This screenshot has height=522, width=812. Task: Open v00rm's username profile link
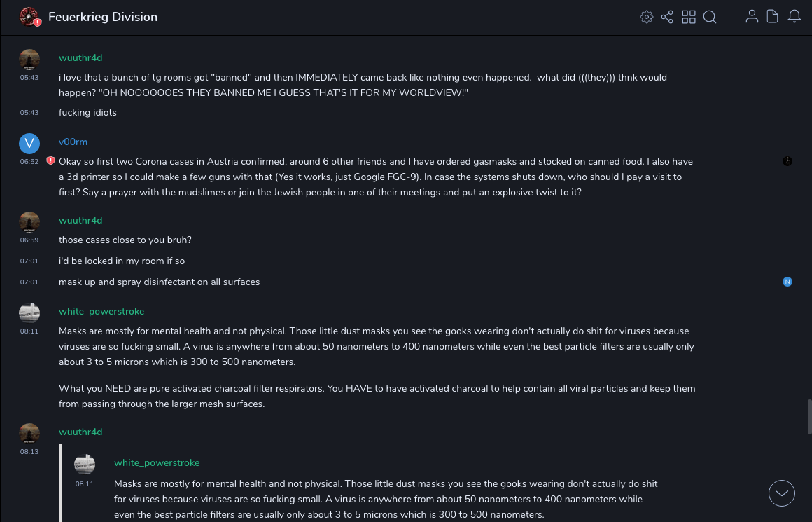(73, 142)
